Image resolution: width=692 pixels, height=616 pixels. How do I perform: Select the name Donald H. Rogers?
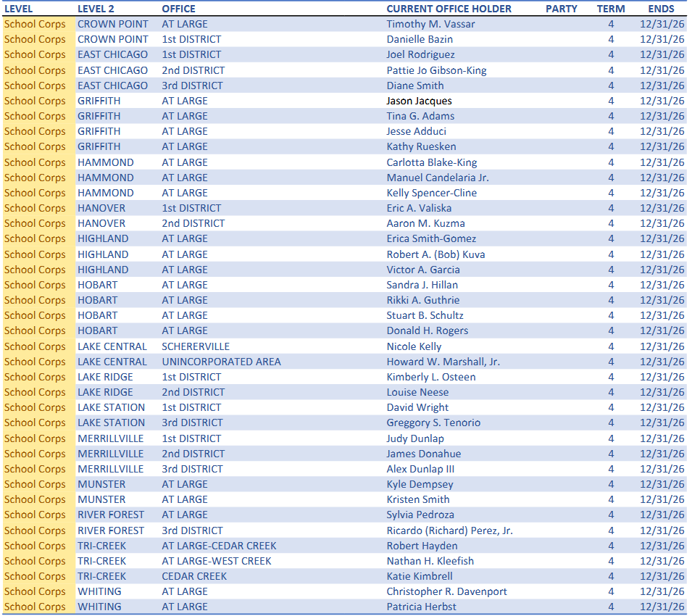[x=428, y=330]
